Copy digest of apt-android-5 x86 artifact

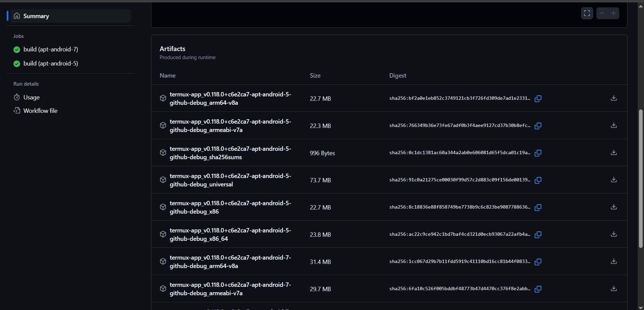click(538, 208)
